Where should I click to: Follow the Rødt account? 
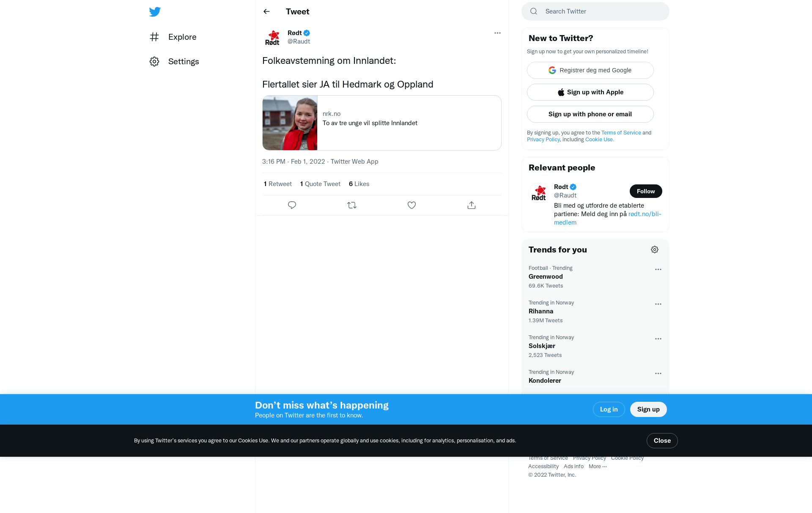point(646,191)
